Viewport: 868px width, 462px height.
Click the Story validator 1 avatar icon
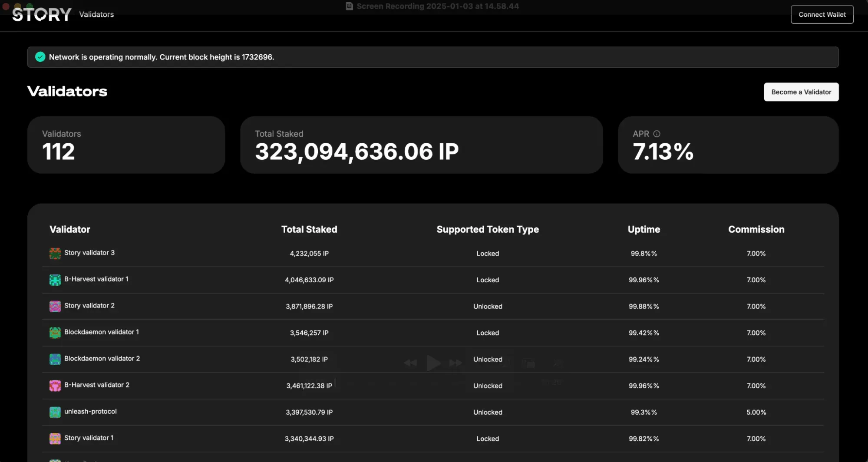(x=55, y=439)
